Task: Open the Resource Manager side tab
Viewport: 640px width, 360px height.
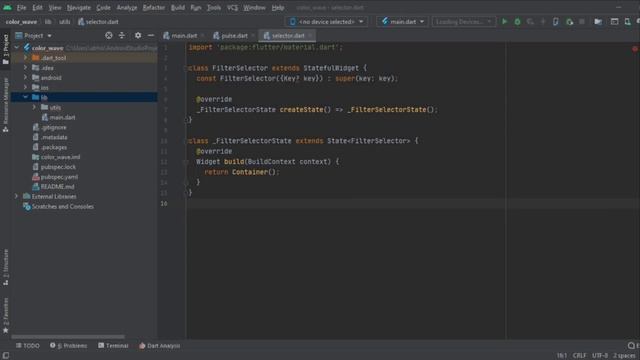Action: (x=6, y=105)
